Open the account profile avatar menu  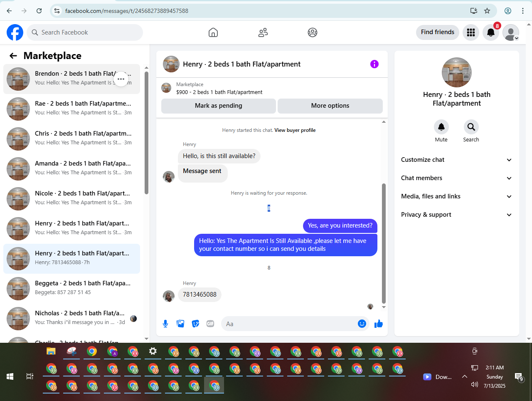511,32
